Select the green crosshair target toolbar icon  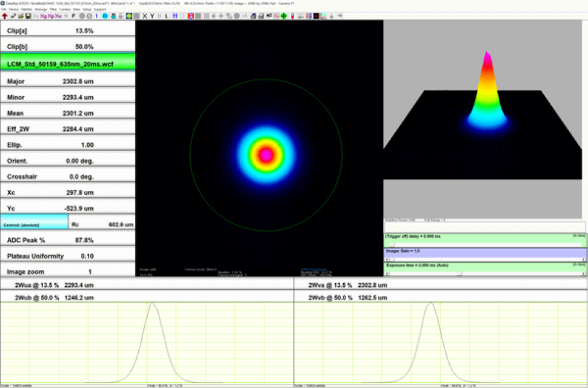(283, 17)
